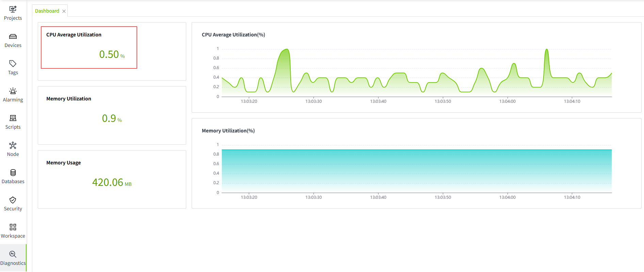
Task: Close the Dashboard tab
Action: click(x=64, y=11)
